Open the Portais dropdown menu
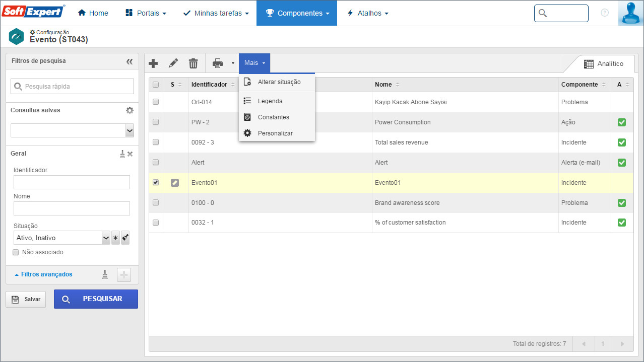Viewport: 644px width, 362px height. 146,13
